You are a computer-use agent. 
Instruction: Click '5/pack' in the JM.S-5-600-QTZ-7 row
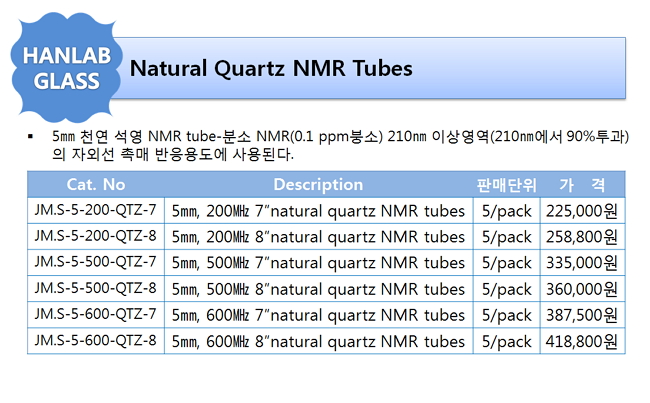(507, 316)
